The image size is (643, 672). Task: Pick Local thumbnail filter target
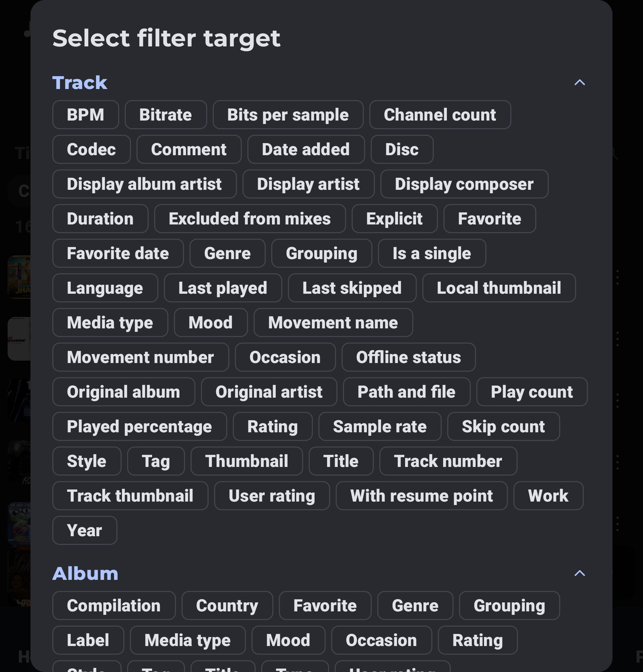pos(499,288)
